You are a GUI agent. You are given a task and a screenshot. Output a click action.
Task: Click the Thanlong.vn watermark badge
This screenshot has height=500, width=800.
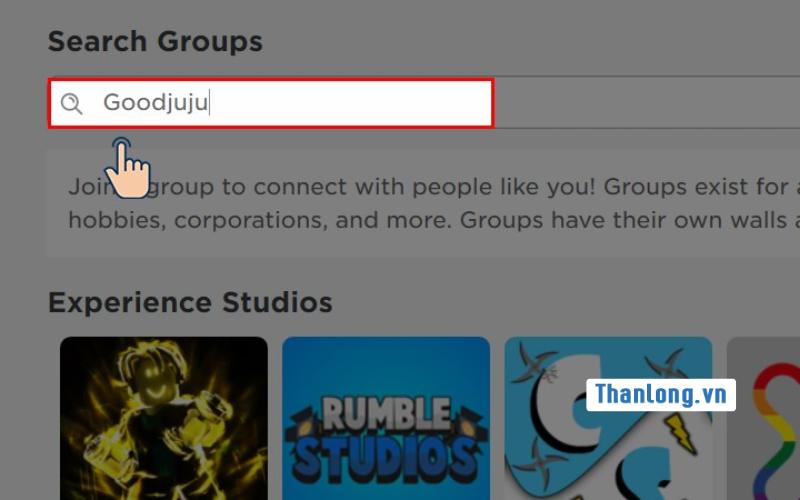[661, 394]
